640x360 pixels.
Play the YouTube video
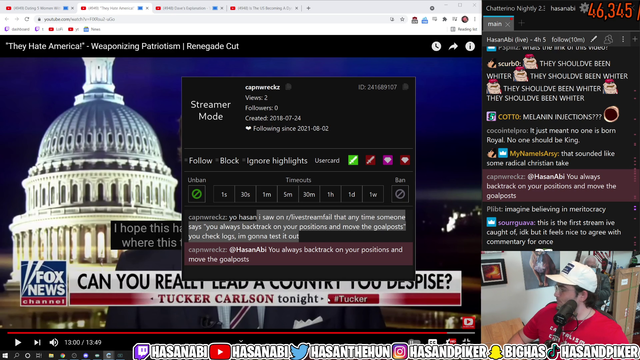point(18,342)
